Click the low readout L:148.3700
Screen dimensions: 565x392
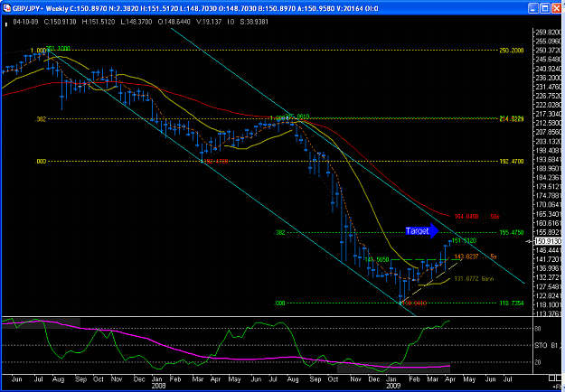pyautogui.click(x=137, y=22)
